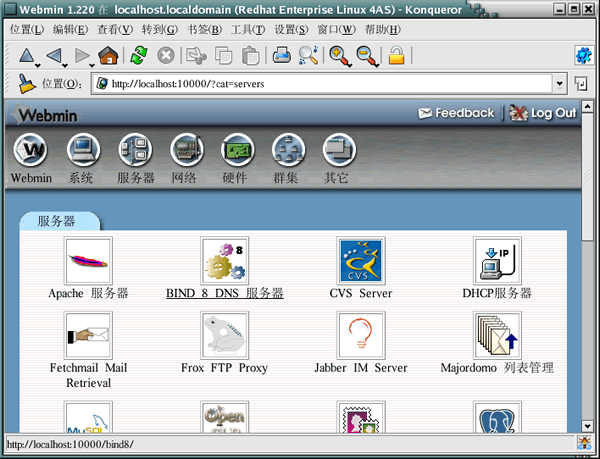600x459 pixels.
Task: Open the 窗口(W) menu
Action: tap(336, 29)
